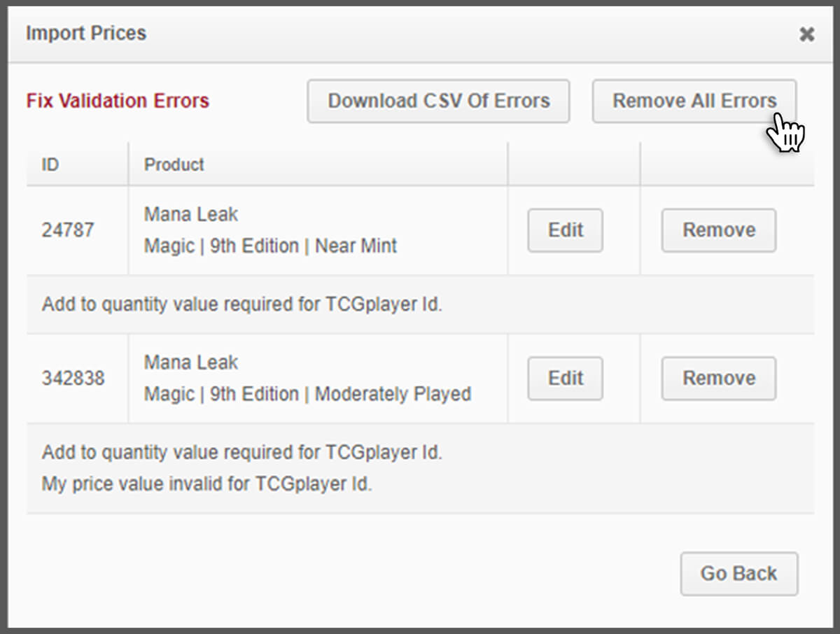Image resolution: width=840 pixels, height=634 pixels.
Task: Click Go Back to return to previous screen
Action: (x=738, y=573)
